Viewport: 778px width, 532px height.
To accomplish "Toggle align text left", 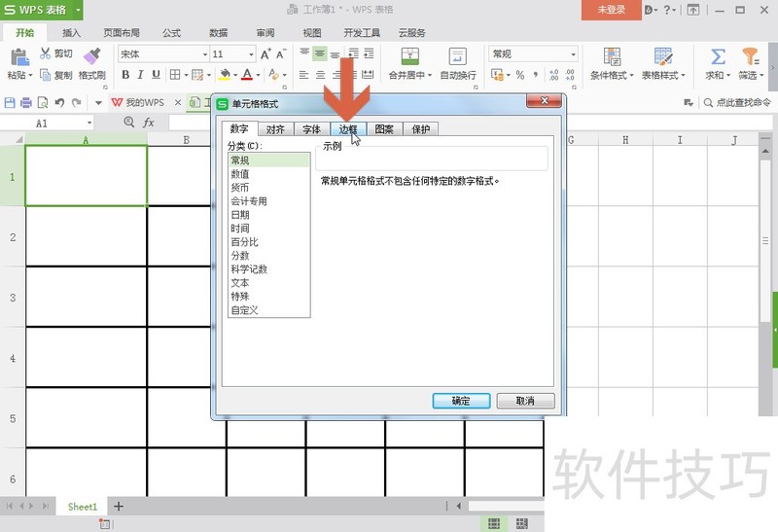I will (303, 75).
